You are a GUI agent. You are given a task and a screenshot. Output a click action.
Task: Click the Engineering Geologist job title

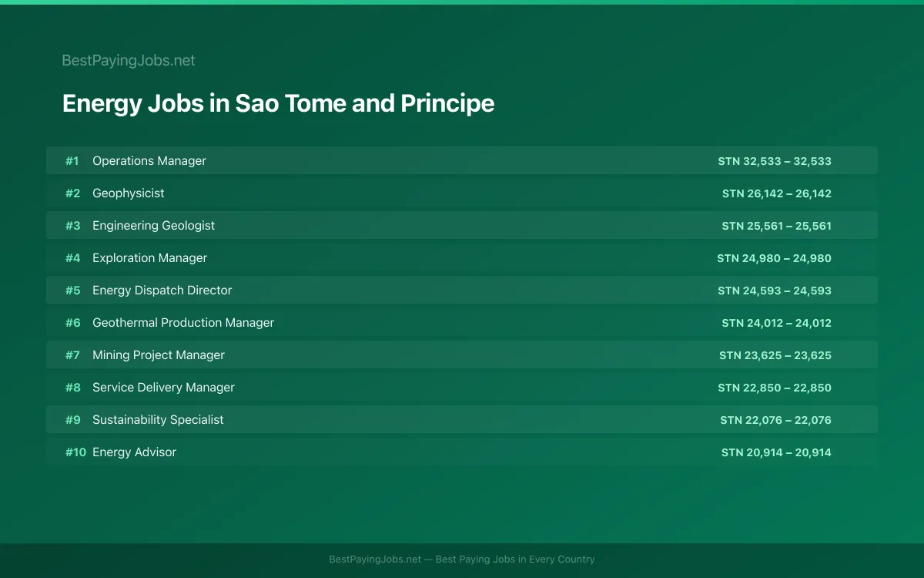(x=153, y=225)
